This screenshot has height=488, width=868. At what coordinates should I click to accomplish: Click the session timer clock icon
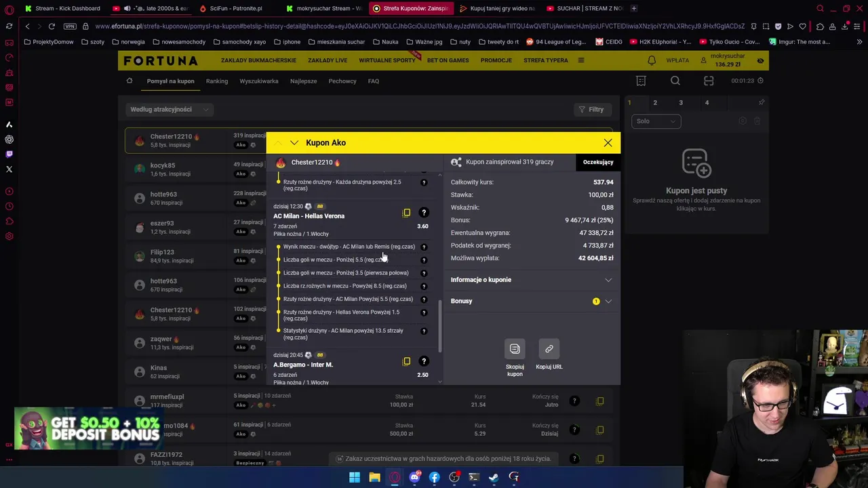click(x=760, y=81)
